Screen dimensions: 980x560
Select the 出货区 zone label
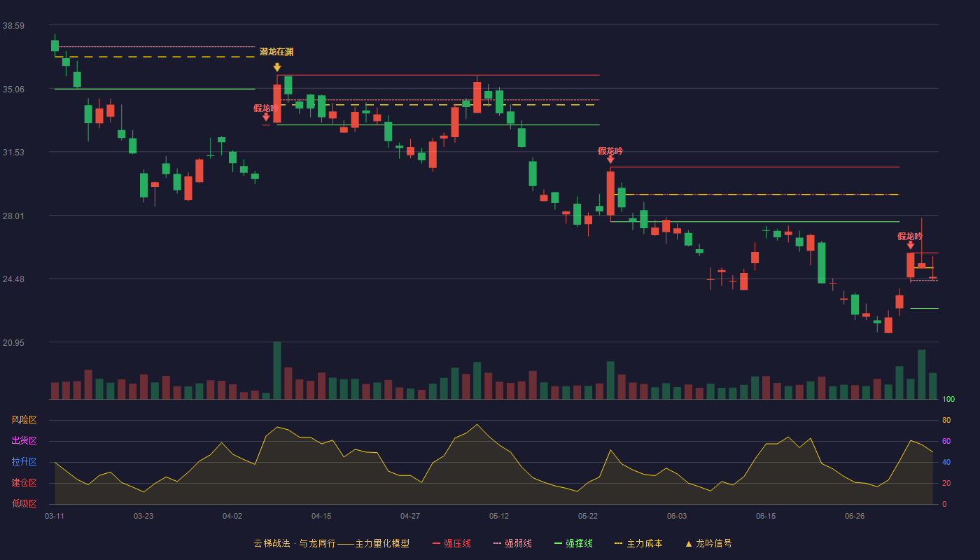(24, 441)
